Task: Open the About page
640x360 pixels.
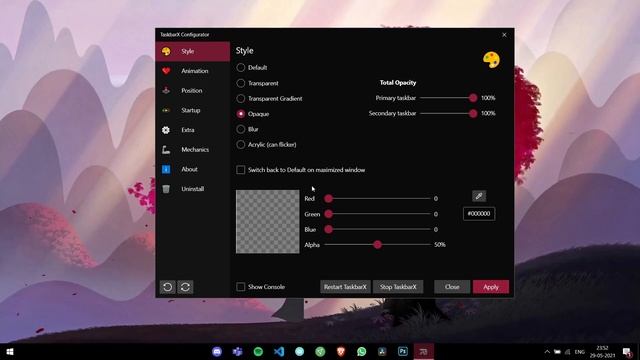Action: pyautogui.click(x=192, y=169)
